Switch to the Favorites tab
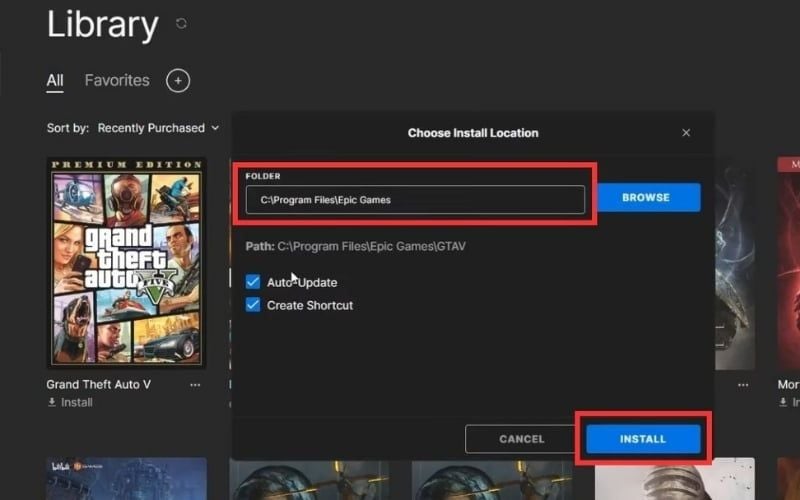 tap(117, 81)
